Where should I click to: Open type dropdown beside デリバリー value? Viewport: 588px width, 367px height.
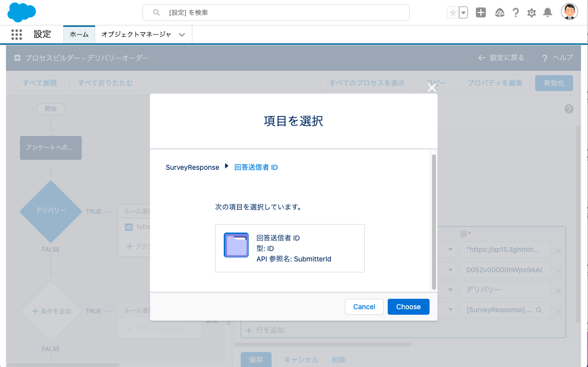click(x=450, y=290)
